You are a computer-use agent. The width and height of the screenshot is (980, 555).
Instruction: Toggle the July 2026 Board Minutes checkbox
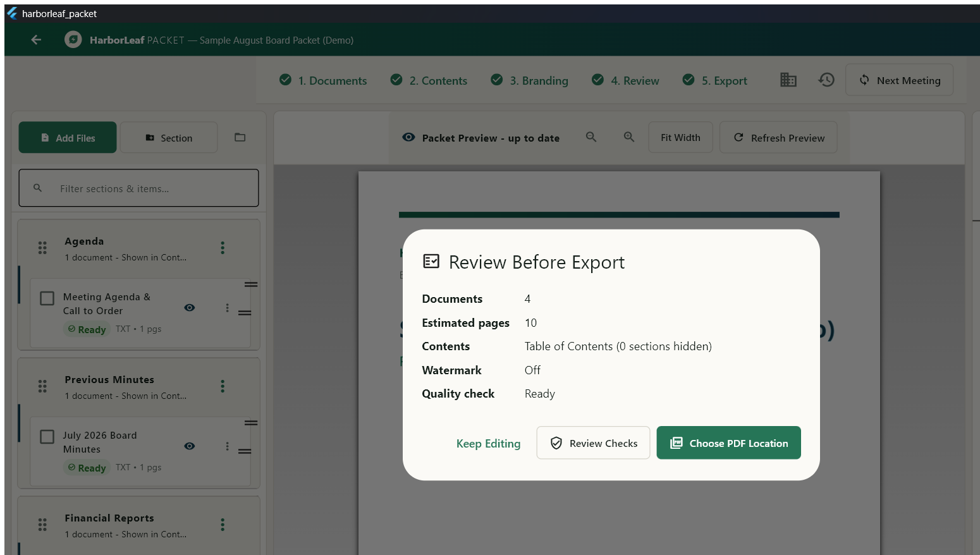tap(47, 437)
